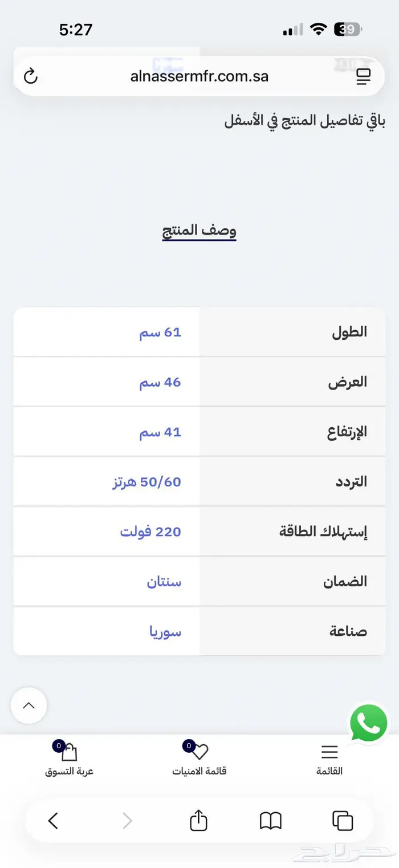Tap the Safari forward arrow
The width and height of the screenshot is (399, 868).
click(x=127, y=821)
